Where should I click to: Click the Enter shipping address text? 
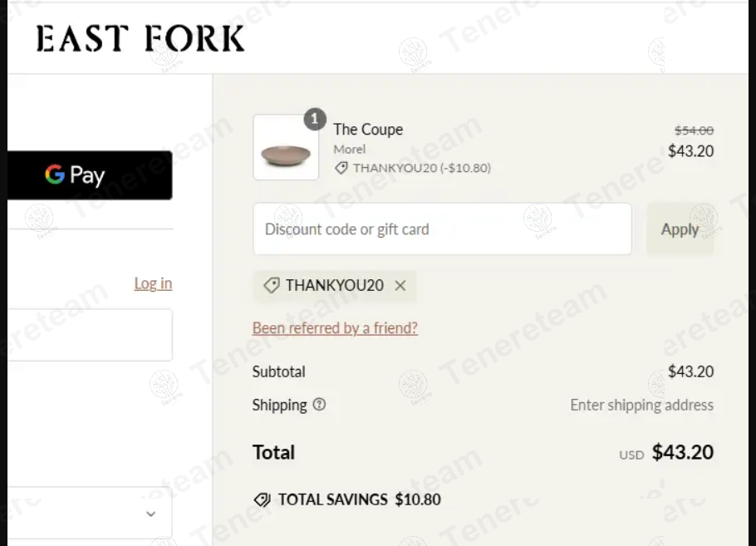[x=641, y=405]
